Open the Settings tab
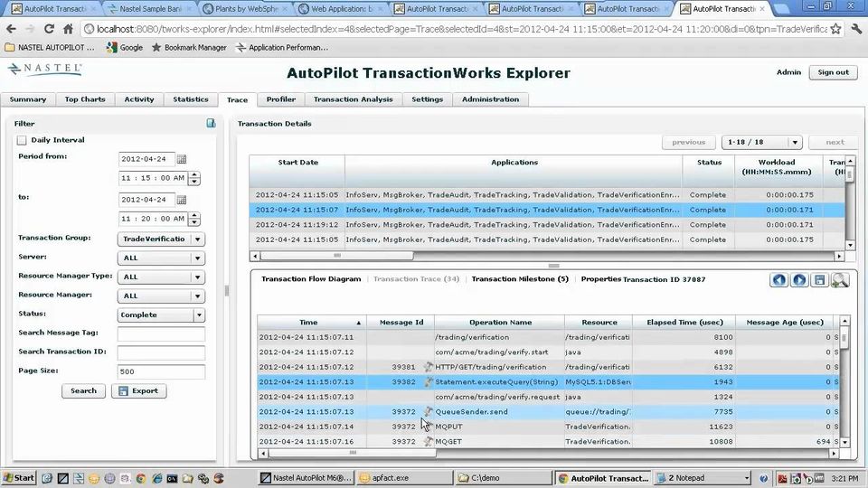Image resolution: width=868 pixels, height=488 pixels. (x=427, y=99)
